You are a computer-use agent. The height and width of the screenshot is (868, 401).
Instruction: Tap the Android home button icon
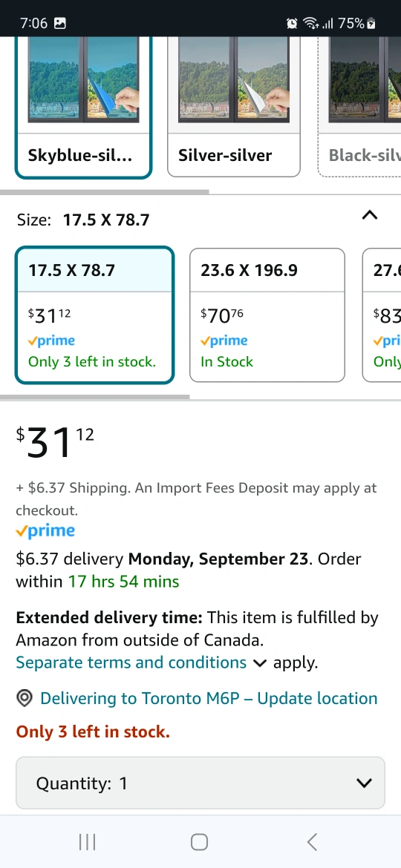point(200,842)
